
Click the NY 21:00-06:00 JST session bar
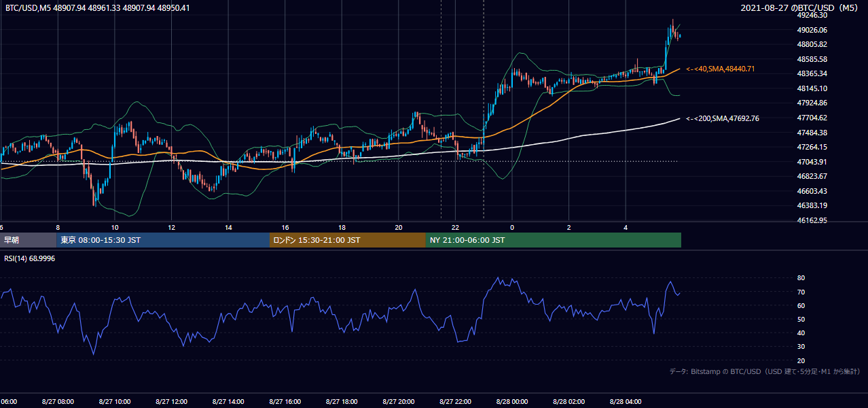(x=554, y=240)
